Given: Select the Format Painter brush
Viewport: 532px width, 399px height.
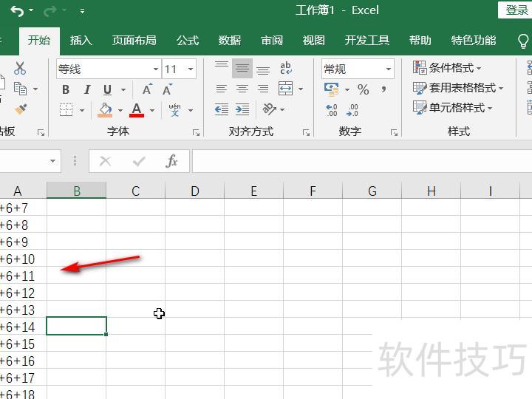Looking at the screenshot, I should click(21, 109).
